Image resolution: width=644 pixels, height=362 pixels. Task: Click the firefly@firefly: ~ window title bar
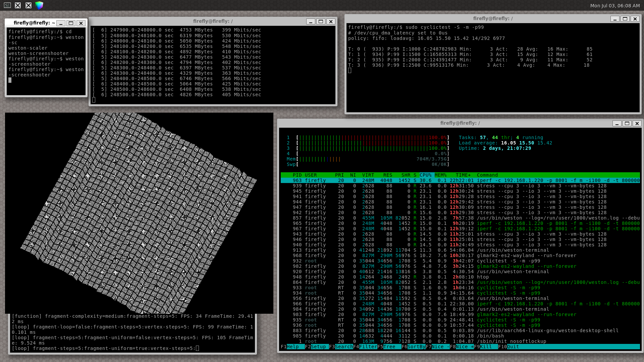click(34, 23)
